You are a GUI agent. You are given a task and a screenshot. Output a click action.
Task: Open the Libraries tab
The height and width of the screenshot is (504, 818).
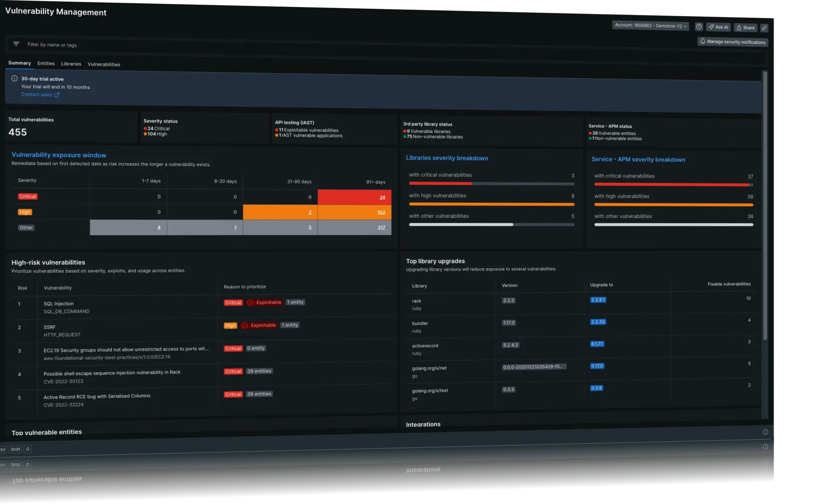(x=71, y=64)
